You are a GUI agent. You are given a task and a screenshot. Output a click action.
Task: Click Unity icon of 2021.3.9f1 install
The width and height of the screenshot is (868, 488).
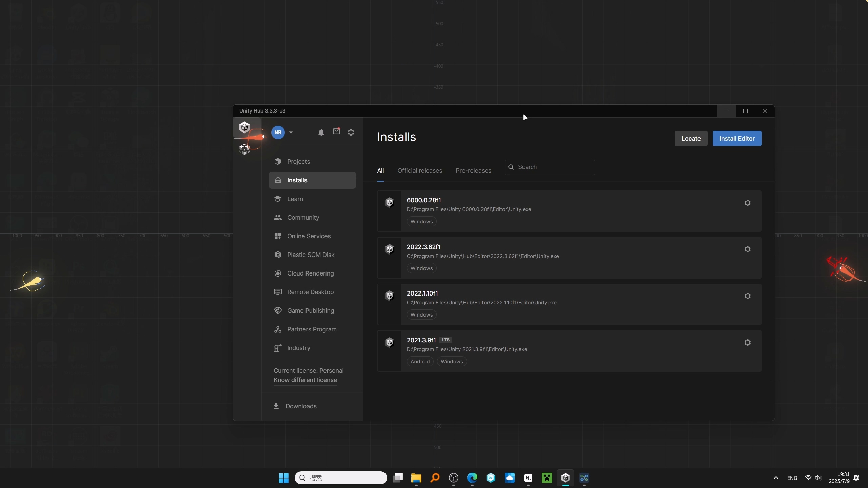click(x=389, y=343)
